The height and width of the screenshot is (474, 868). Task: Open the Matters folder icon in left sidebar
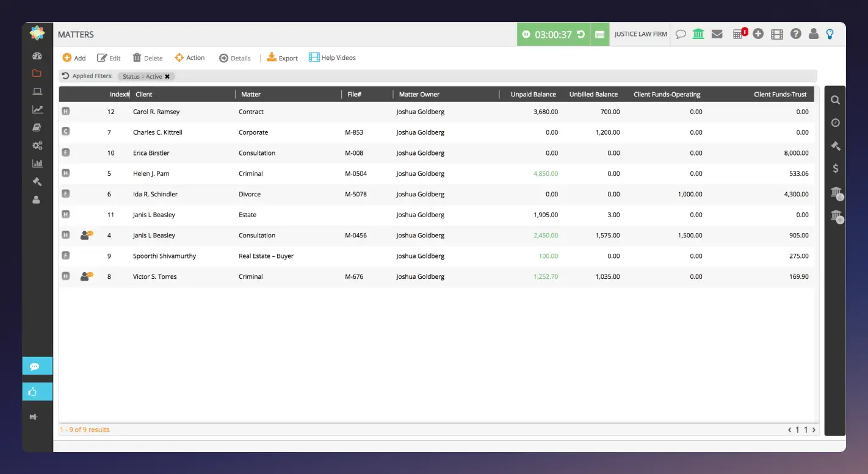coord(37,73)
